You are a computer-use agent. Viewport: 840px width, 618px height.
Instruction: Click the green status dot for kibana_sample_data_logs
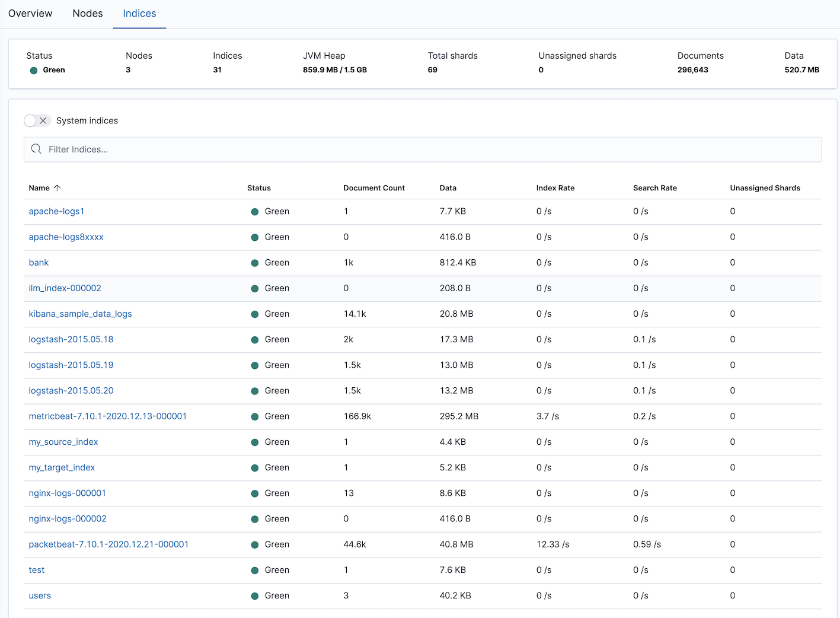(x=255, y=314)
